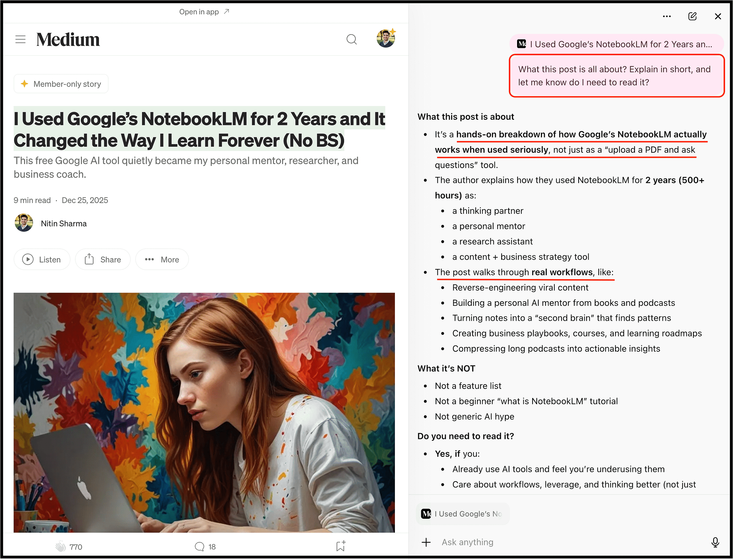The width and height of the screenshot is (733, 560).
Task: Open author Nitin Sharma's profile link
Action: pos(64,223)
